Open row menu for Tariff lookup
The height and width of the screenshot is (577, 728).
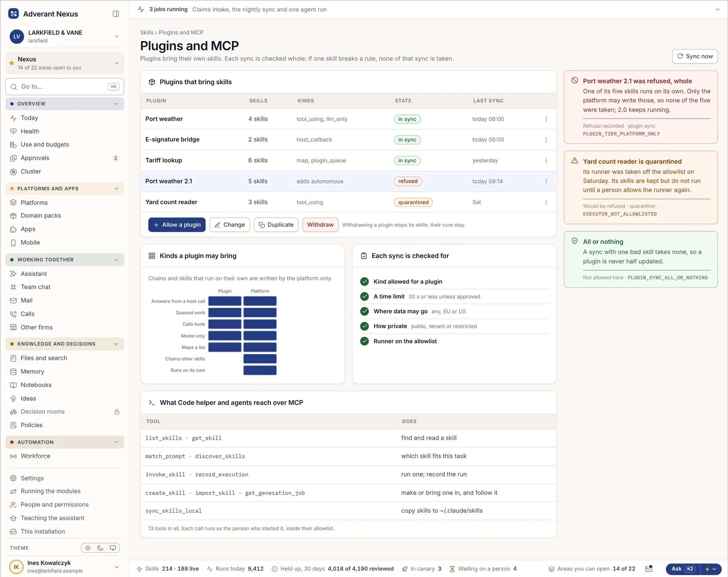[546, 160]
